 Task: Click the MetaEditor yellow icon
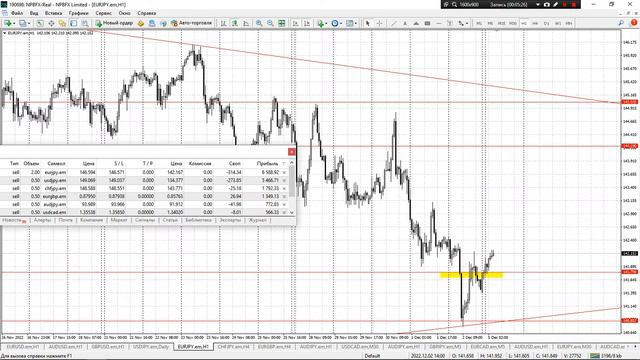point(141,23)
